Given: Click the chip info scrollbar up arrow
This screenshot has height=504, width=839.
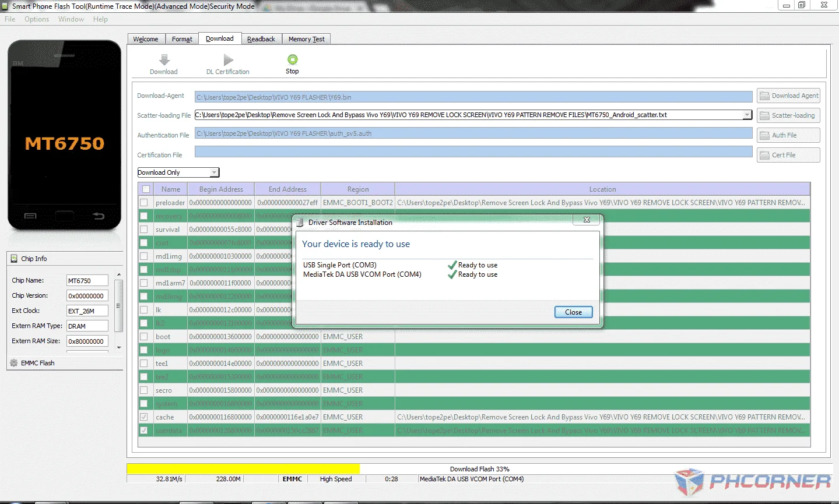Looking at the screenshot, I should tap(119, 274).
